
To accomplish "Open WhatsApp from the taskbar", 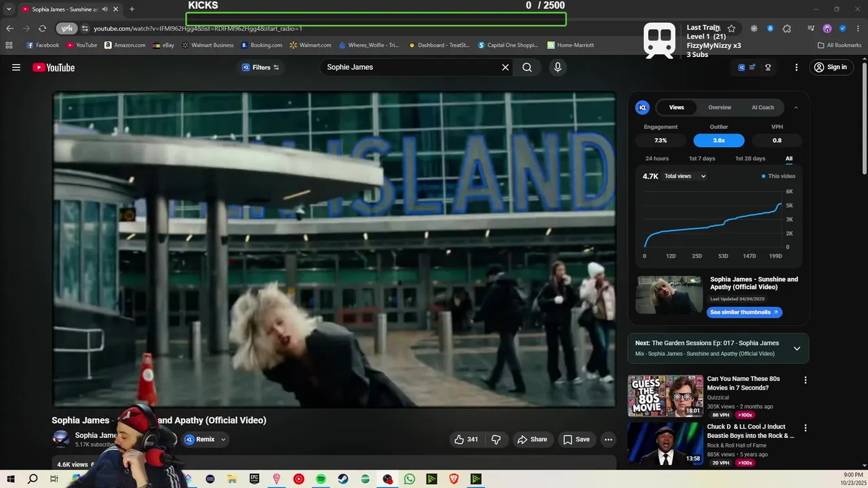I will [409, 479].
